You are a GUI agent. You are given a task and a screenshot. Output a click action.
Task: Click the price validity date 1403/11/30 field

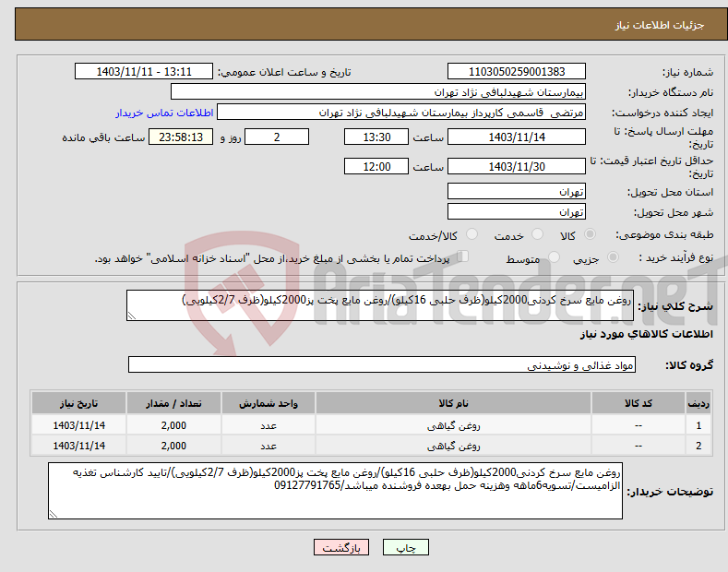(517, 166)
